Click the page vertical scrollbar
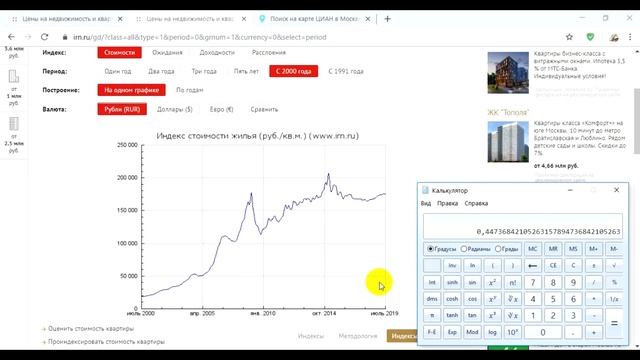The height and width of the screenshot is (360, 640). (x=636, y=121)
